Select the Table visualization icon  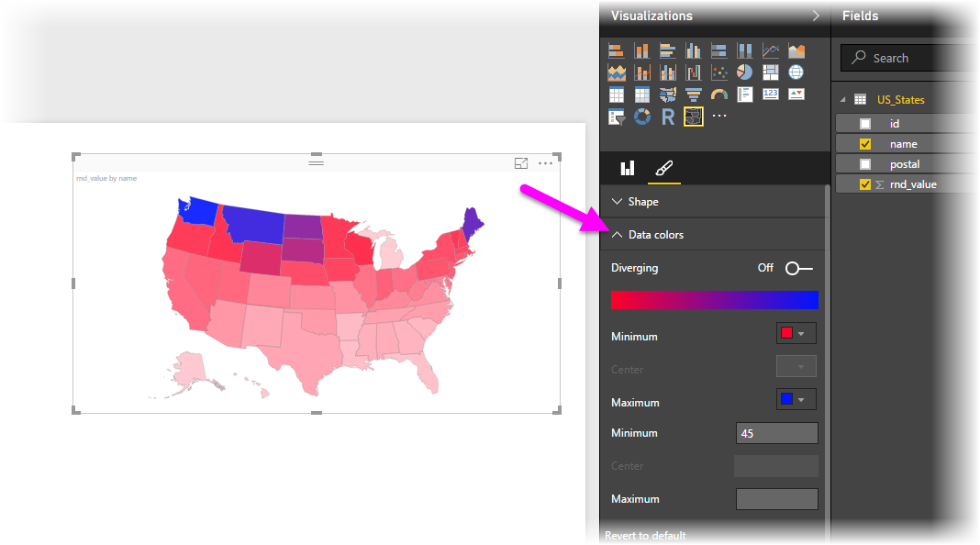click(x=618, y=95)
